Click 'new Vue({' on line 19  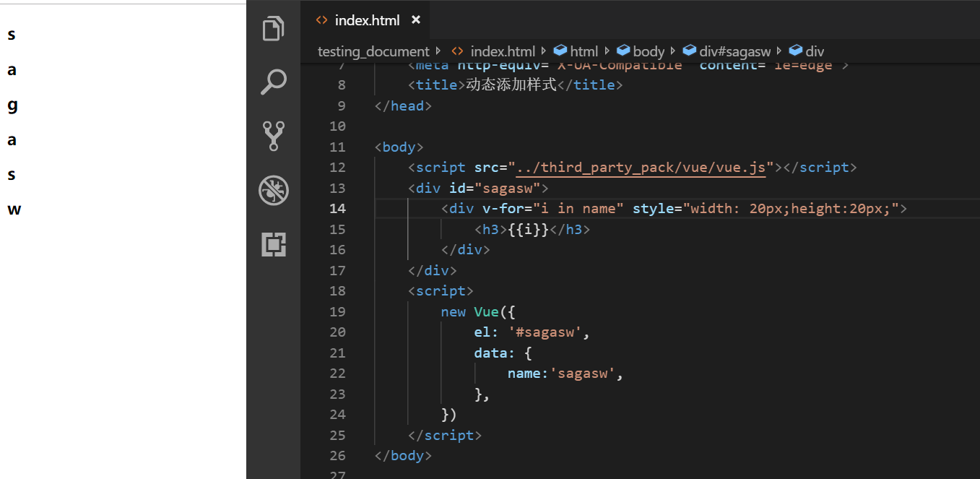click(477, 312)
